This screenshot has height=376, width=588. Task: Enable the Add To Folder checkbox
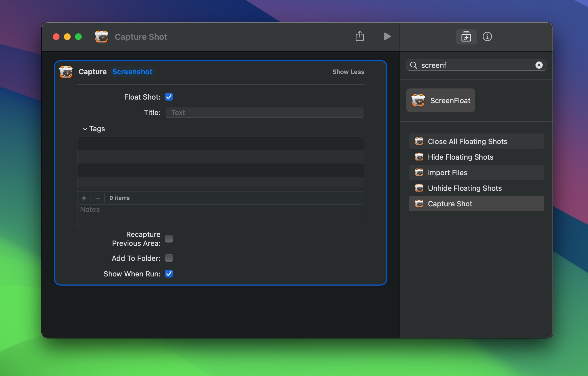click(x=169, y=258)
